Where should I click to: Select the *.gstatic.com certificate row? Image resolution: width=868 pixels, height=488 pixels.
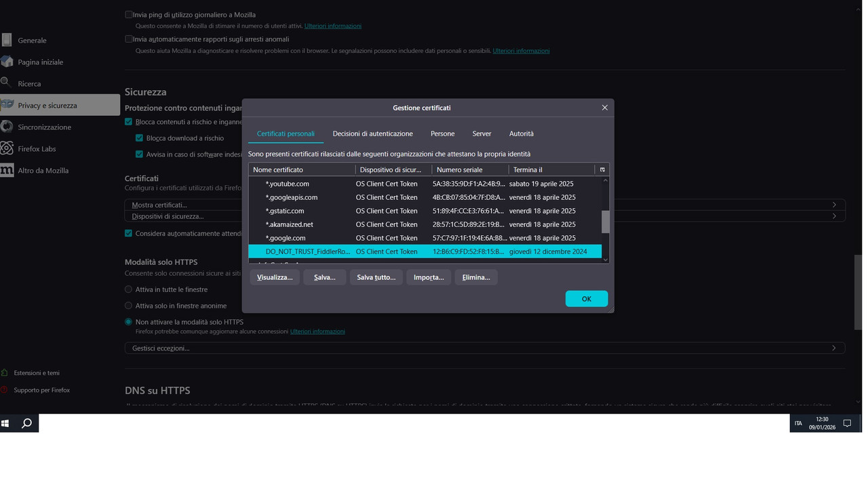[x=425, y=211]
